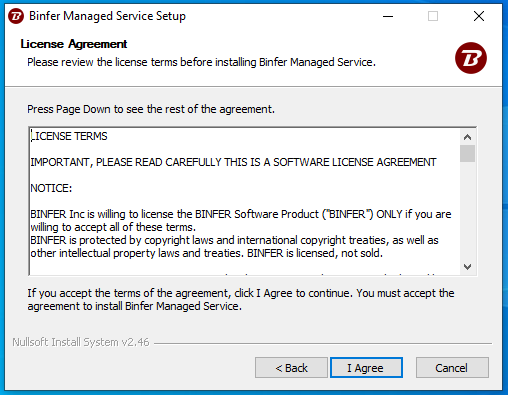Click the Binfer Managed Service Setup title text
Screen dimensions: 508x395
tap(107, 16)
